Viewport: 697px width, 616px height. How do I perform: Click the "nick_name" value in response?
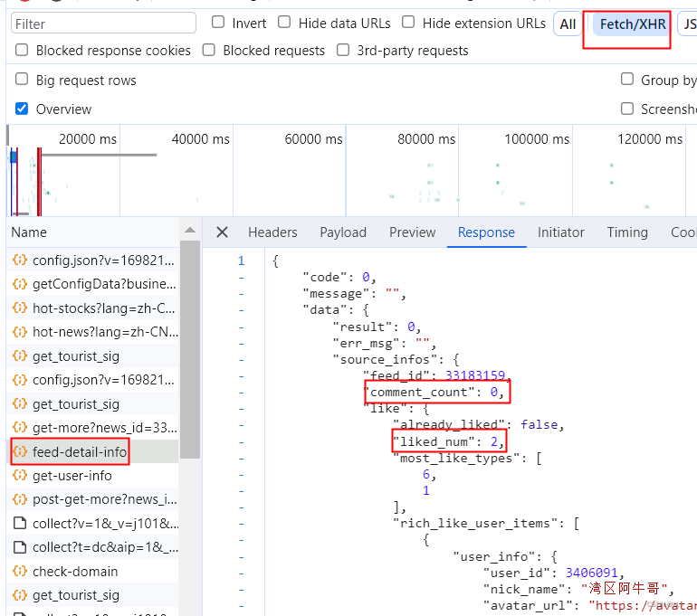(x=625, y=590)
